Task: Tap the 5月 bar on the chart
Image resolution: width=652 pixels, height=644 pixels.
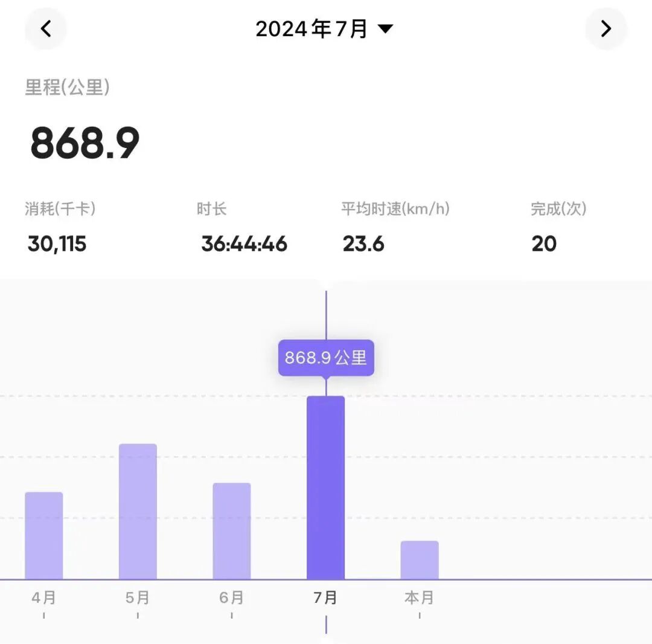Action: (138, 510)
